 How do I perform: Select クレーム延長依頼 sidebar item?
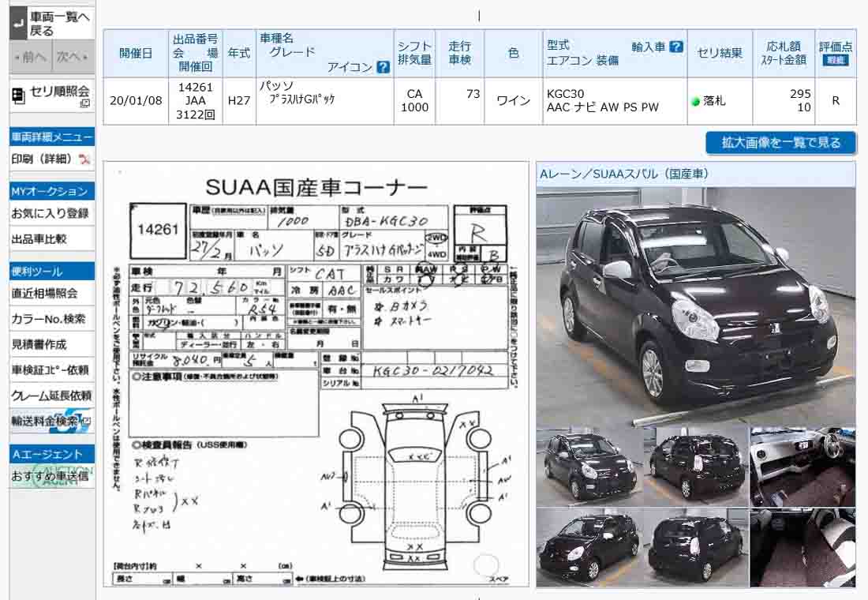coord(52,395)
